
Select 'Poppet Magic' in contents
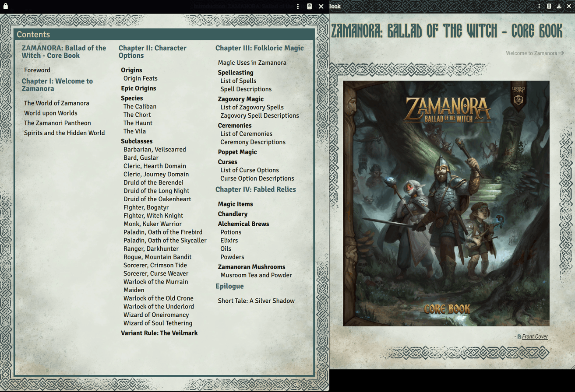point(237,152)
